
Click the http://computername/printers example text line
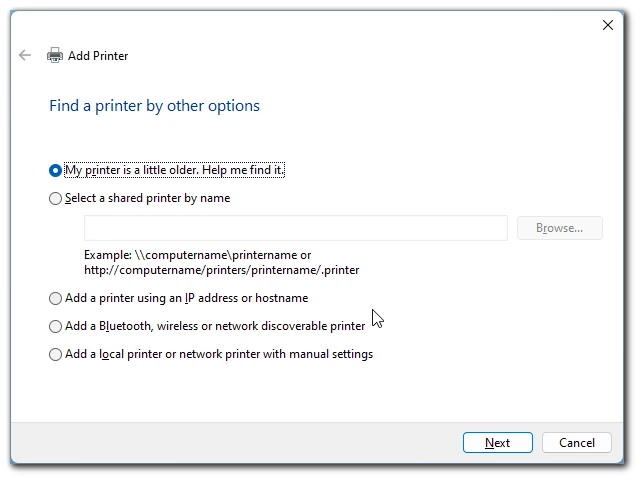coord(222,270)
